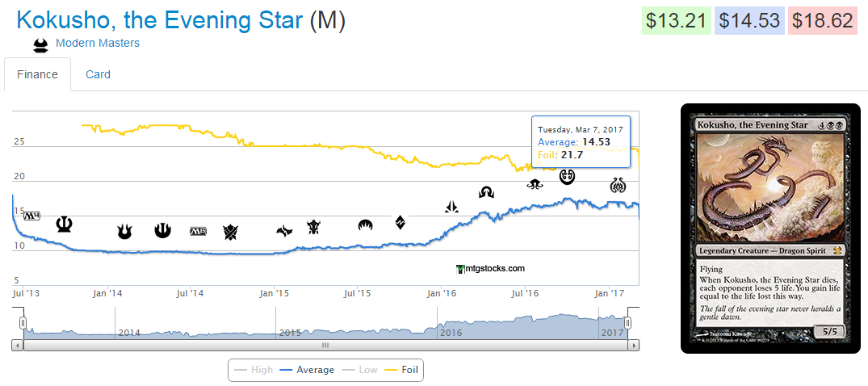This screenshot has width=868, height=386.
Task: Open the Modern Masters set link
Action: [x=98, y=43]
